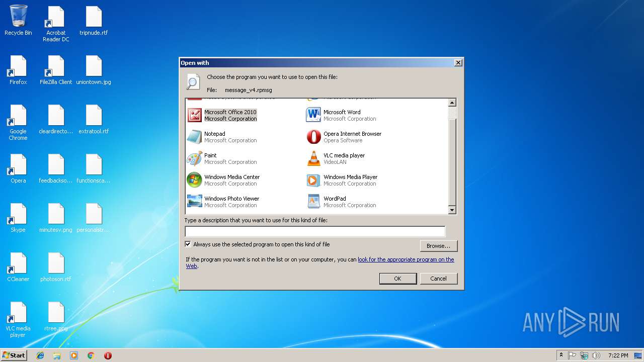Pick the Opera Internet Browser icon
Screen dimensions: 644x362
click(x=313, y=137)
